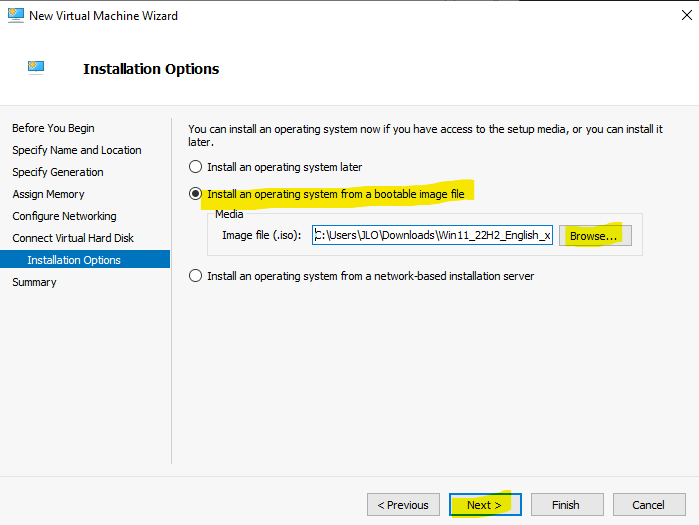This screenshot has width=699, height=525.
Task: Select install from a bootable image file
Action: click(195, 194)
